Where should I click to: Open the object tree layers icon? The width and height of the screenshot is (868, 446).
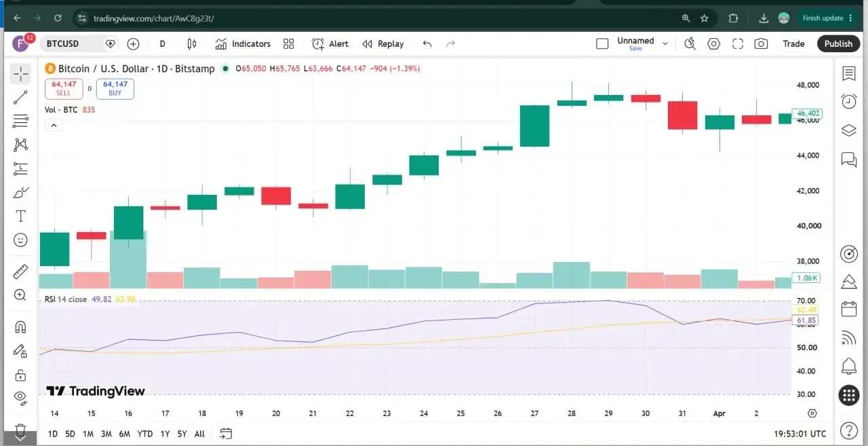(x=849, y=130)
